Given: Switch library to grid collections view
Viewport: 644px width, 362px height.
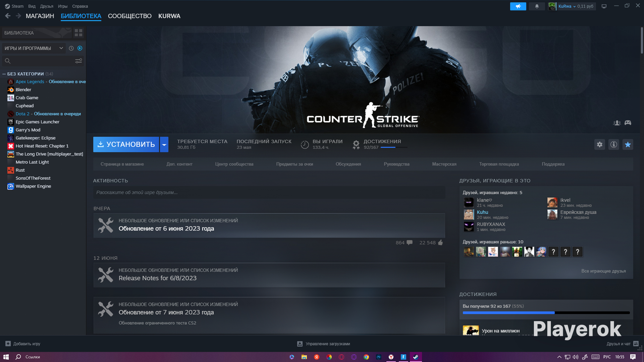Looking at the screenshot, I should (x=79, y=33).
